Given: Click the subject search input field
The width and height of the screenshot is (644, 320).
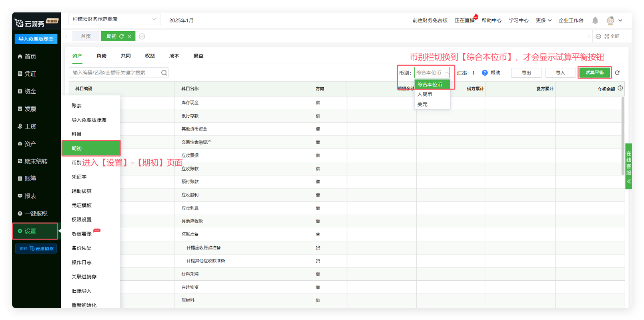Looking at the screenshot, I should 114,73.
